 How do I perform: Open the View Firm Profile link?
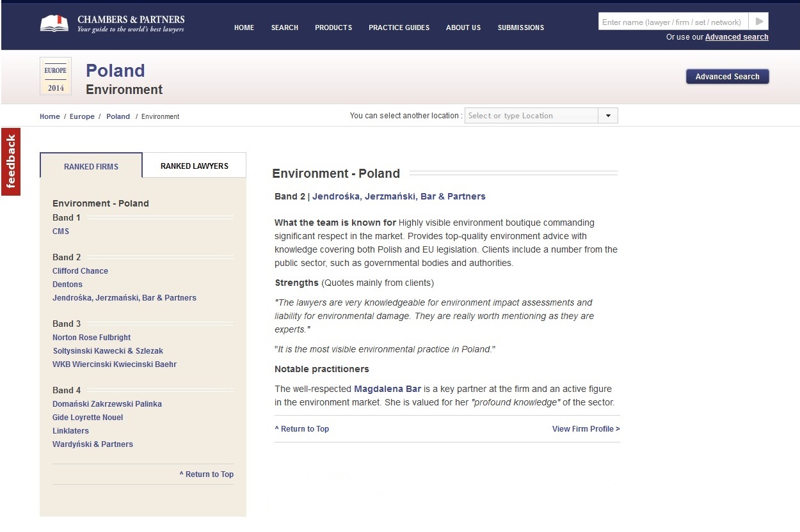(x=586, y=429)
